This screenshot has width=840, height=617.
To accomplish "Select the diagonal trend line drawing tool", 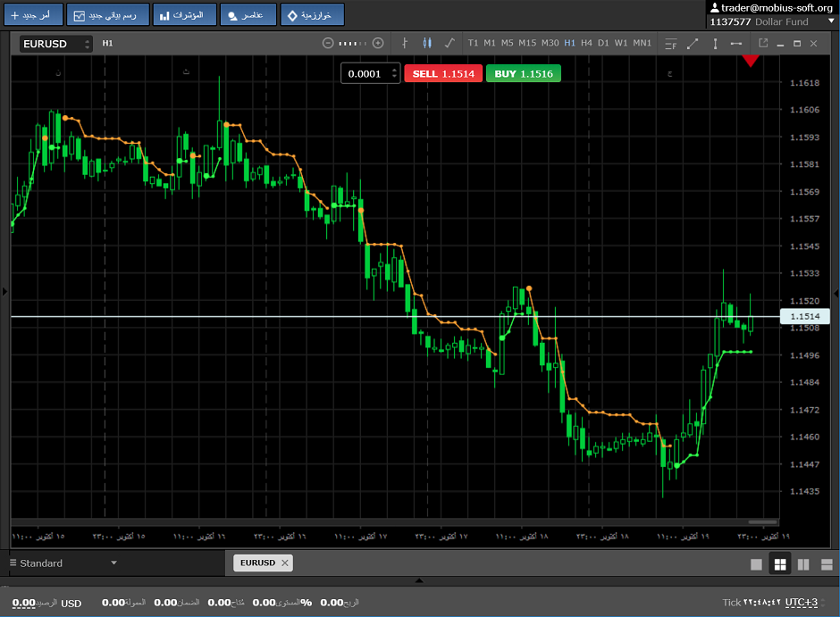I will pos(693,43).
